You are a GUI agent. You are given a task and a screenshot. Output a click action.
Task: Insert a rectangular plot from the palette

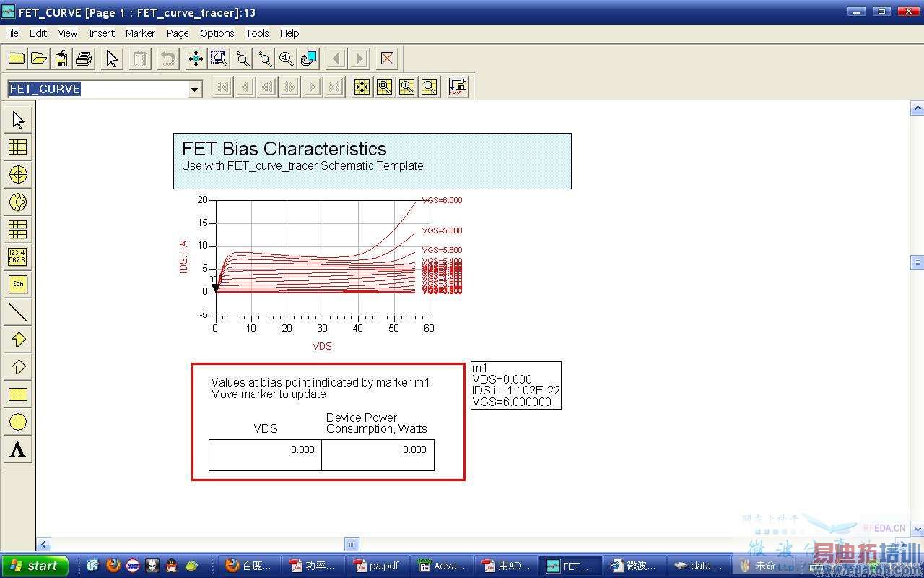18,147
